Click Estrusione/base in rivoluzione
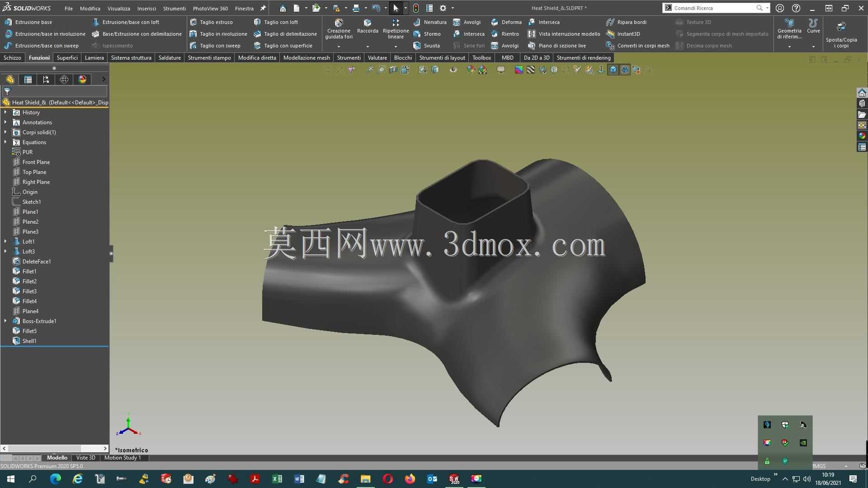The image size is (868, 488). 45,34
